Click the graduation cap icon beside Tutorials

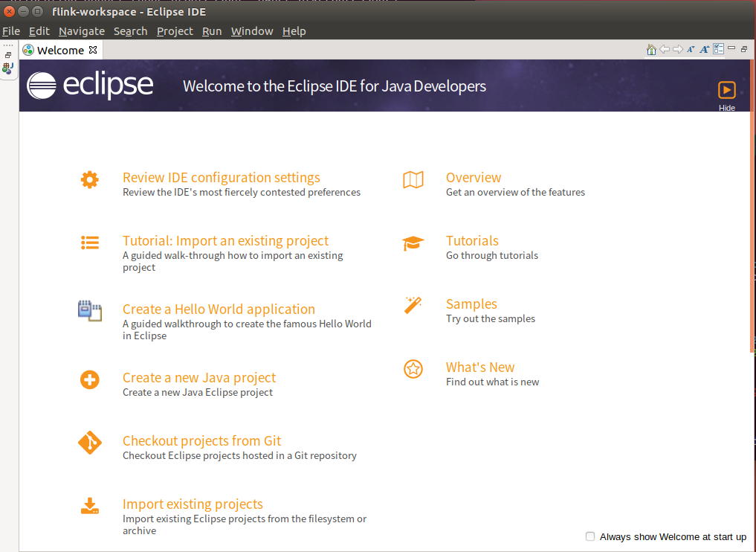[x=413, y=242]
